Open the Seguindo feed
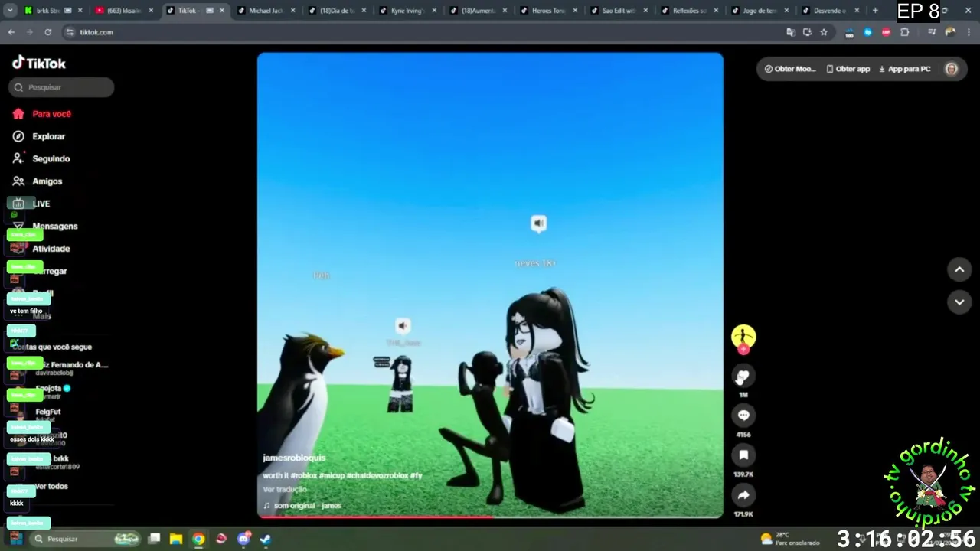 click(41, 158)
